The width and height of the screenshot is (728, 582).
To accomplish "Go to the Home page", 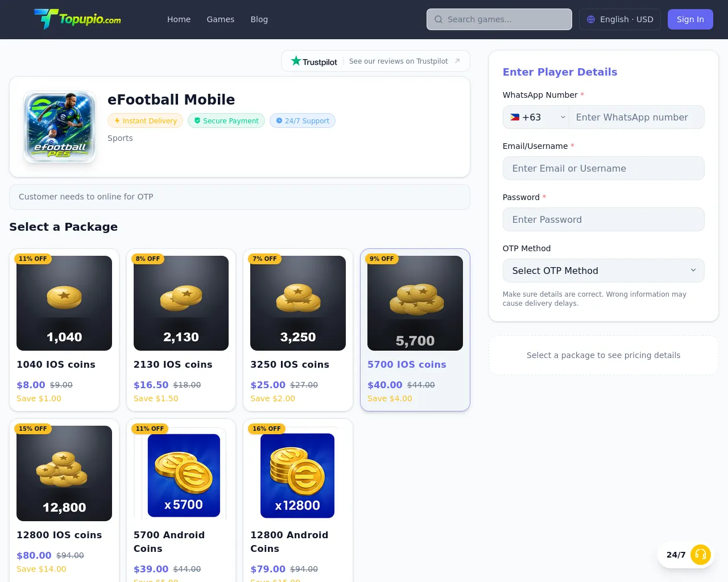I will 179,19.
